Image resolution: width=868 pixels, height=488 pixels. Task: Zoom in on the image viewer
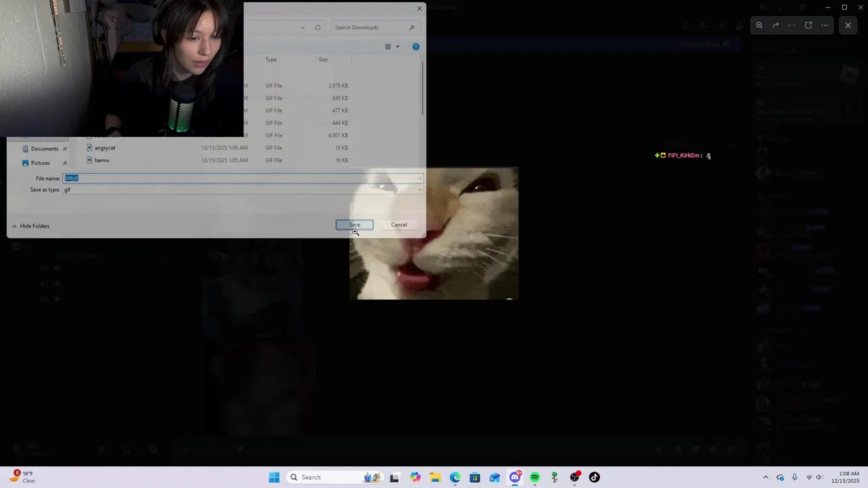tap(759, 25)
